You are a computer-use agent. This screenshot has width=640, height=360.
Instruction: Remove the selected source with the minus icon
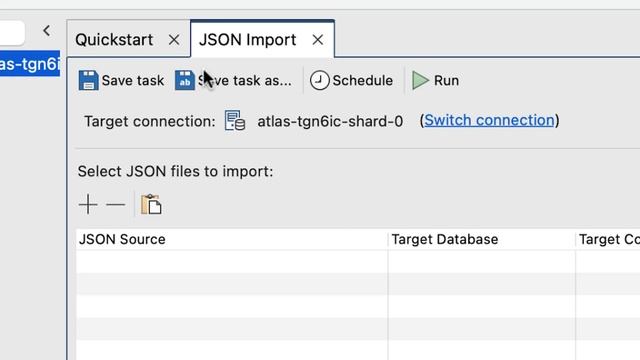click(x=116, y=204)
